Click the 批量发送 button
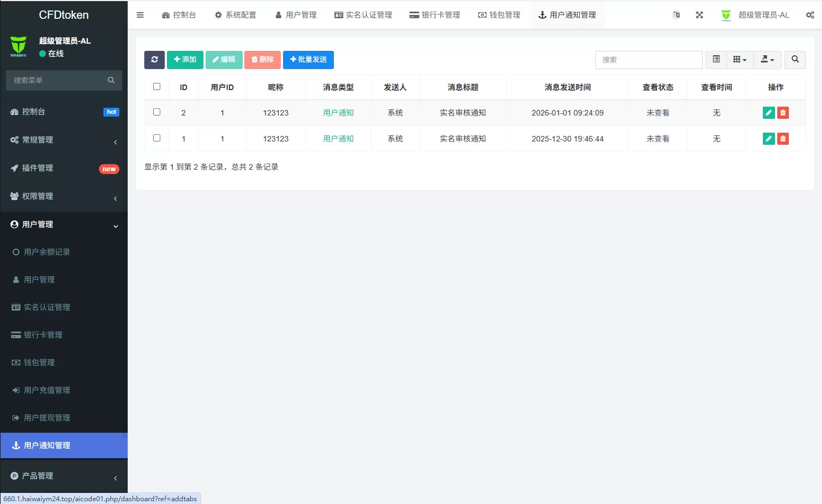Viewport: 822px width, 504px height. point(308,60)
